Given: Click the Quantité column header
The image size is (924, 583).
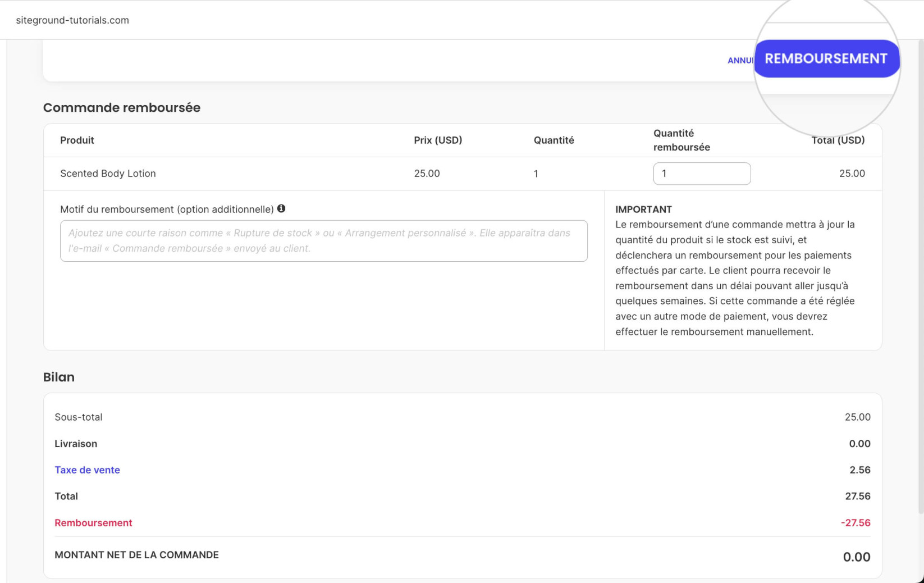Looking at the screenshot, I should (x=554, y=140).
